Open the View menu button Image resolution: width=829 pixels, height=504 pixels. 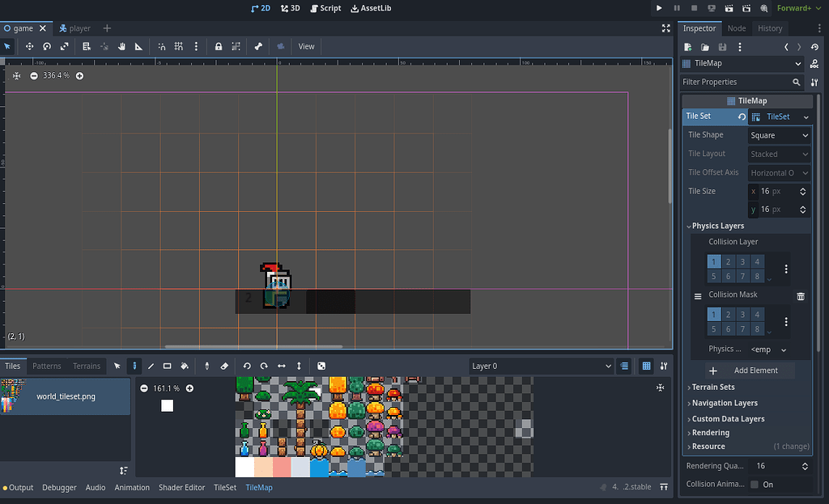[x=306, y=46]
